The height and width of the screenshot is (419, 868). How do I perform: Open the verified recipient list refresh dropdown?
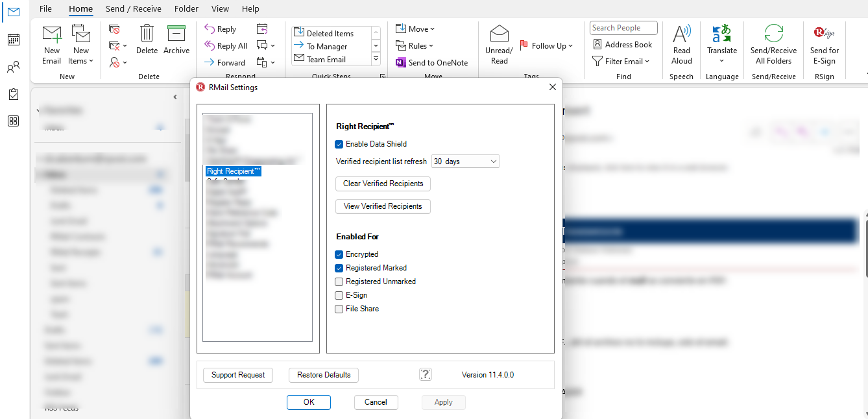coord(465,162)
